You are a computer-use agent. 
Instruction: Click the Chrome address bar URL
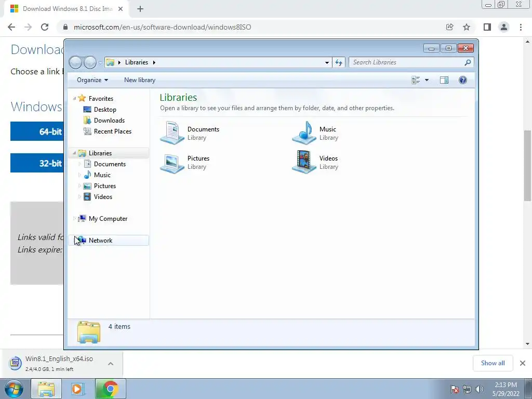point(163,27)
